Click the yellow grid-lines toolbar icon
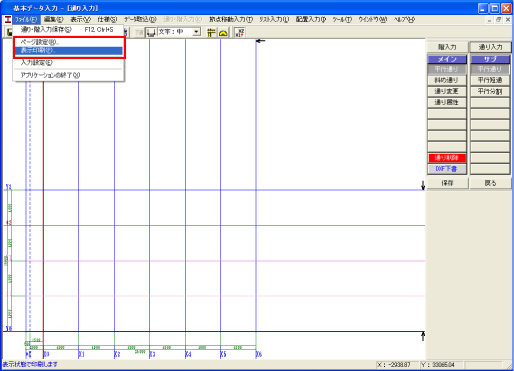Viewport: 514px width, 371px height. [211, 32]
